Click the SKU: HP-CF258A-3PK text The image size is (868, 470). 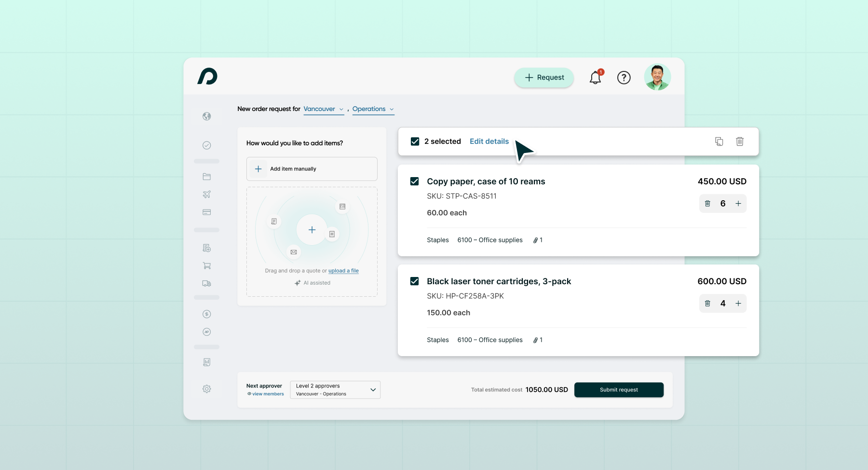pyautogui.click(x=465, y=296)
